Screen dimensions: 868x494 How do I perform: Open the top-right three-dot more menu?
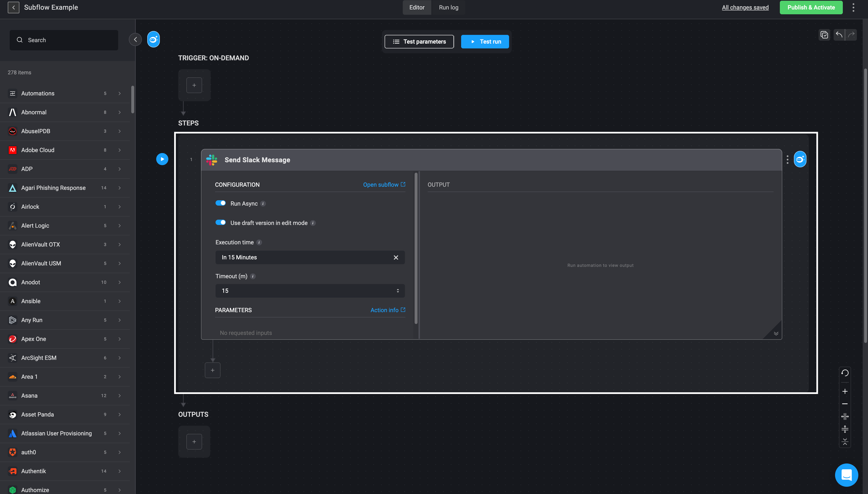point(853,8)
